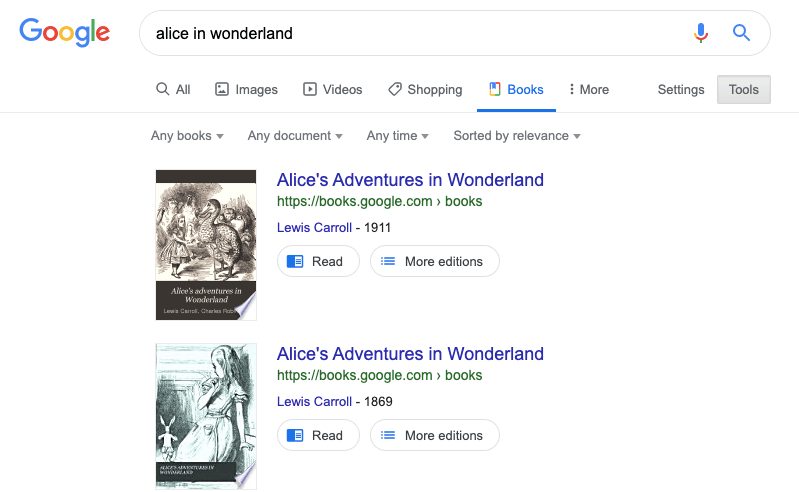Expand the More menu with three dots
799x492 pixels.
(x=588, y=89)
